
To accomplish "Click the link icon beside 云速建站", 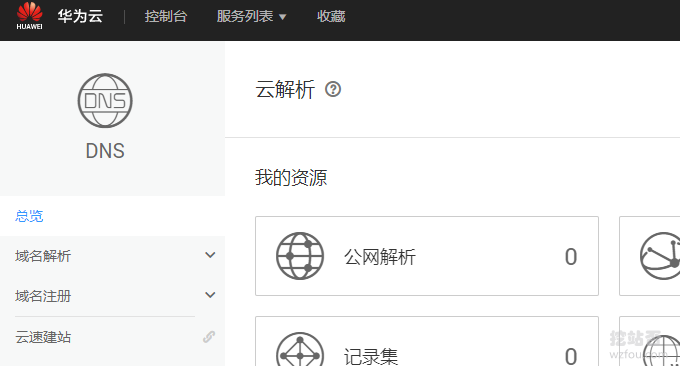I will pos(209,337).
